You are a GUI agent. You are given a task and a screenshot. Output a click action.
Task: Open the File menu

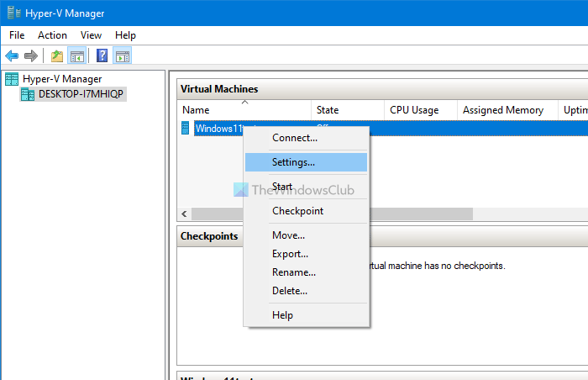click(x=17, y=35)
